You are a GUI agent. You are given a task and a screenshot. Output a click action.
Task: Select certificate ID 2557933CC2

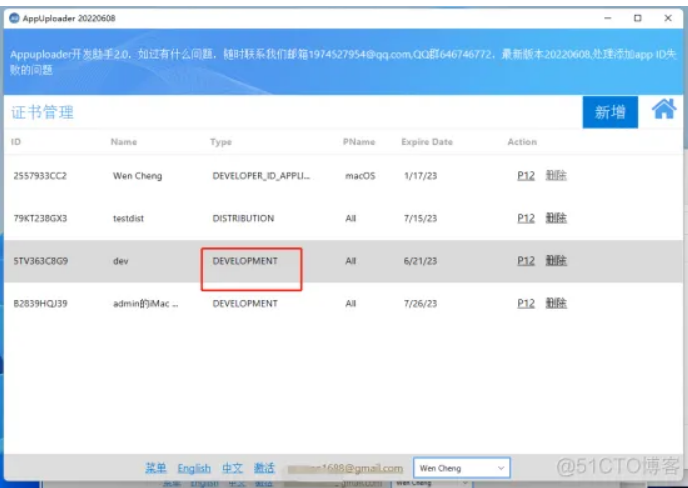[40, 176]
